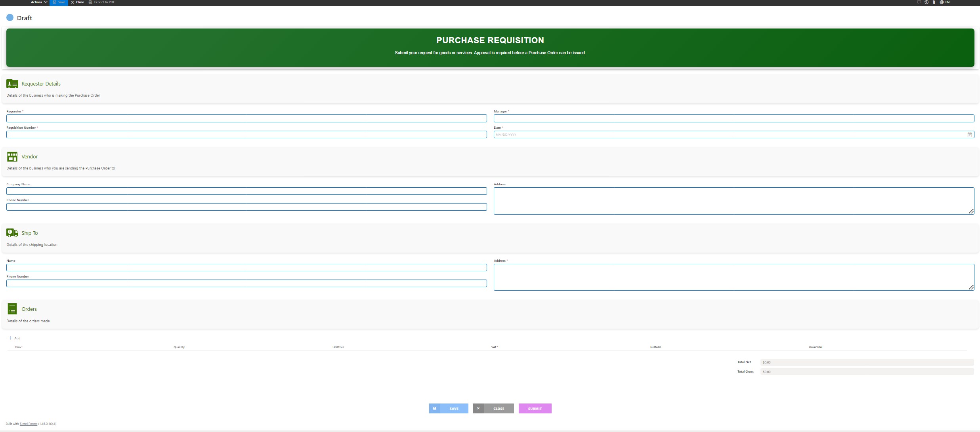
Task: Click the Ship To truck icon
Action: coord(12,233)
